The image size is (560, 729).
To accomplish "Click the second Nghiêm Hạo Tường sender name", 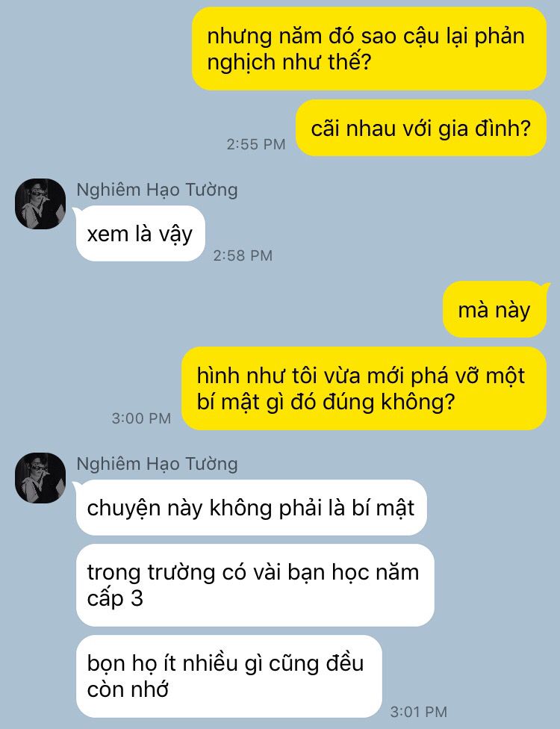I will coord(157,464).
